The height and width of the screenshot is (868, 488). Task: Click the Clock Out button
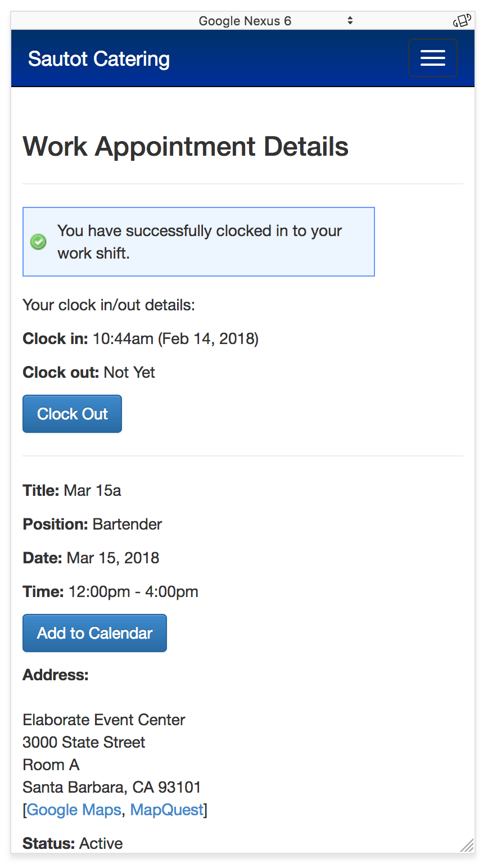pos(72,414)
